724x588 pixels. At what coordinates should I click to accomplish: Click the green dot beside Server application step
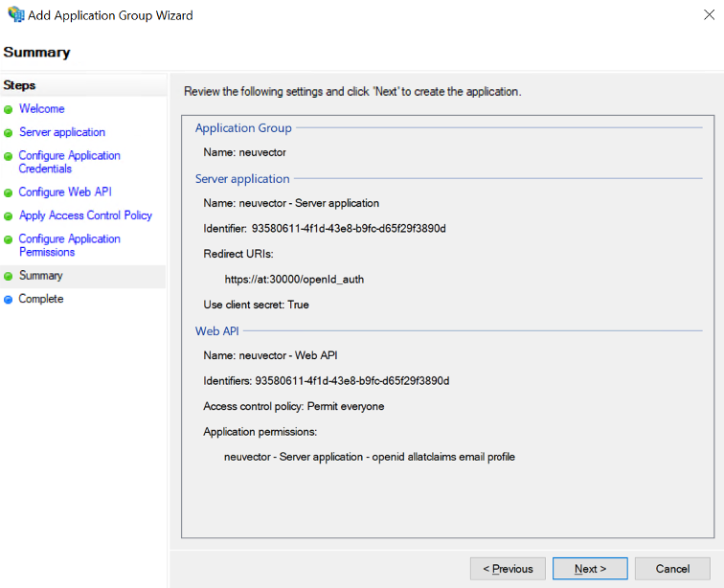coord(8,133)
